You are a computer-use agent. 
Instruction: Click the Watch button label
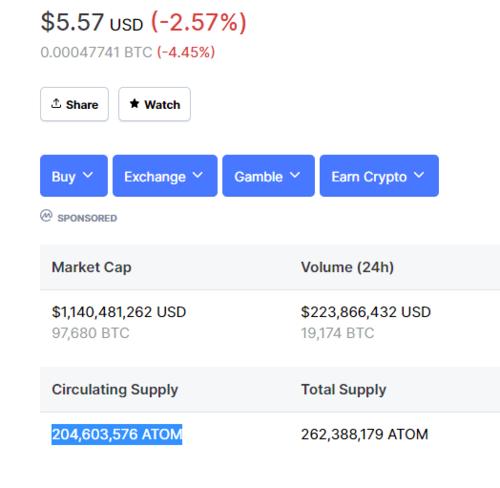[x=162, y=105]
